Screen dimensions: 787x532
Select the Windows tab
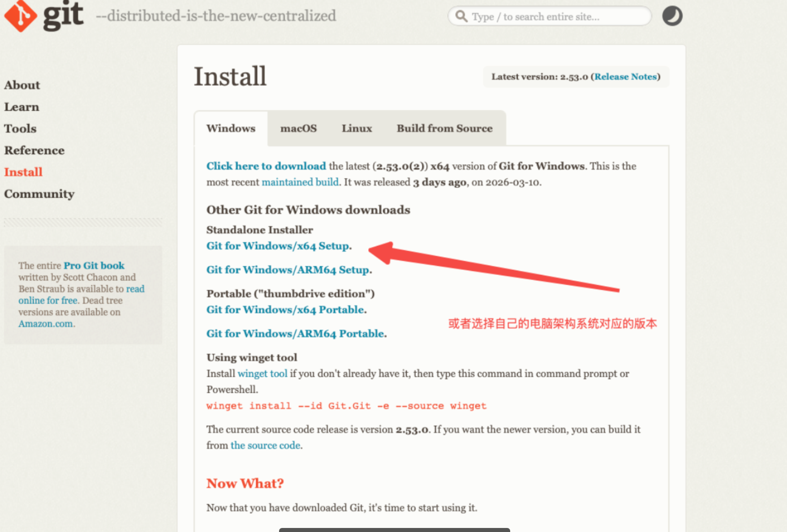coord(231,129)
